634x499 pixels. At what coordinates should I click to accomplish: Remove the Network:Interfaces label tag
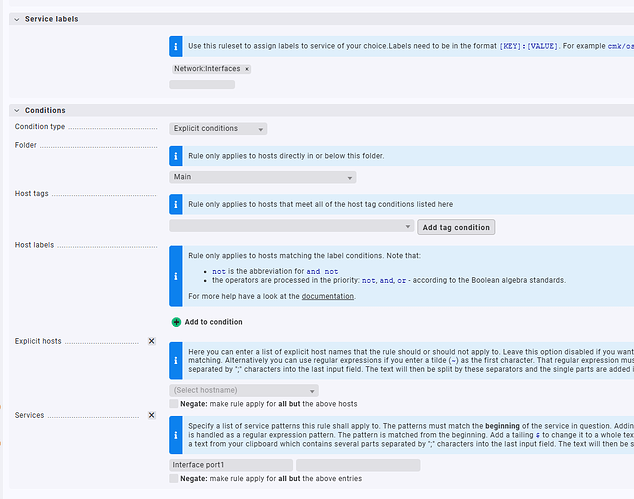247,69
